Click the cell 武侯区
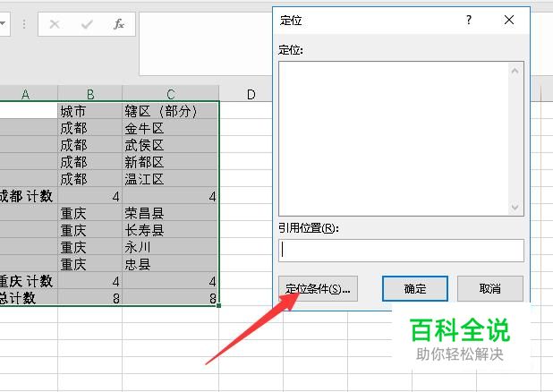The height and width of the screenshot is (392, 553). coord(171,145)
